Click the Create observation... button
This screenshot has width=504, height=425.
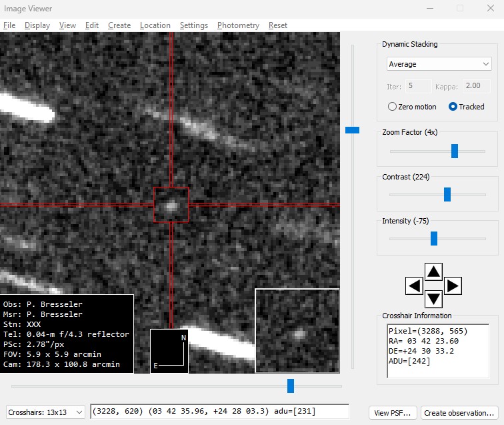(459, 413)
